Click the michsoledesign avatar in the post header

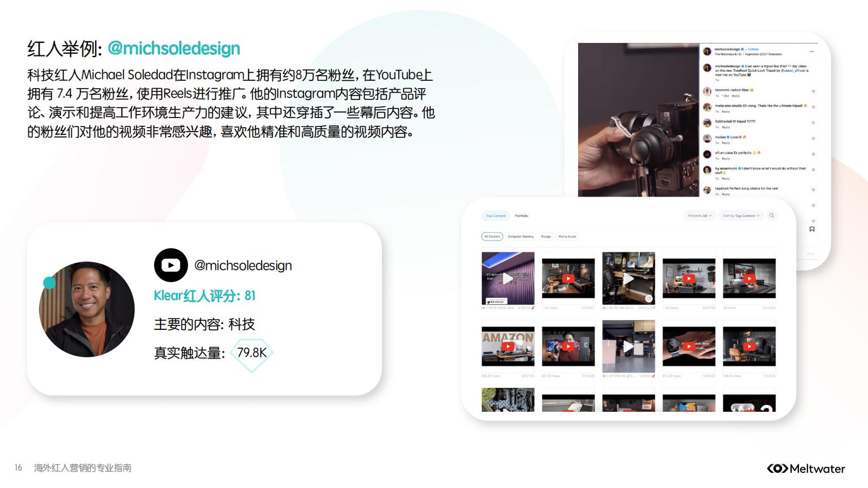(707, 51)
